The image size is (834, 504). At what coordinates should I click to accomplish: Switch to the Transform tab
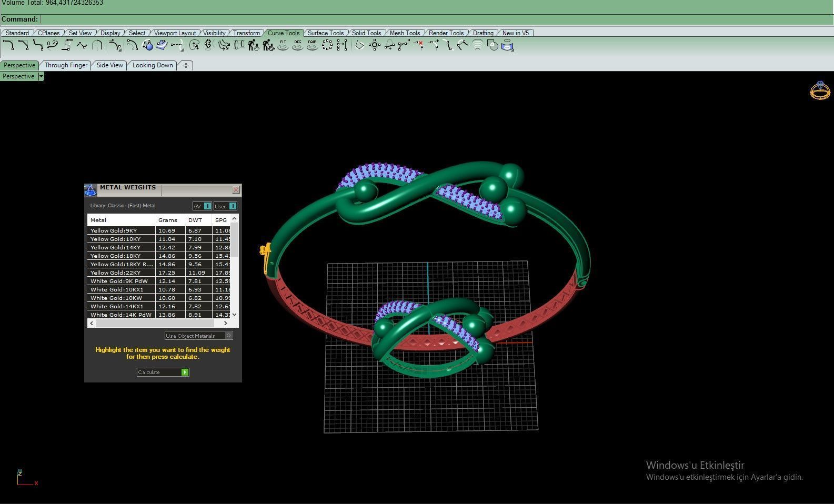click(246, 33)
